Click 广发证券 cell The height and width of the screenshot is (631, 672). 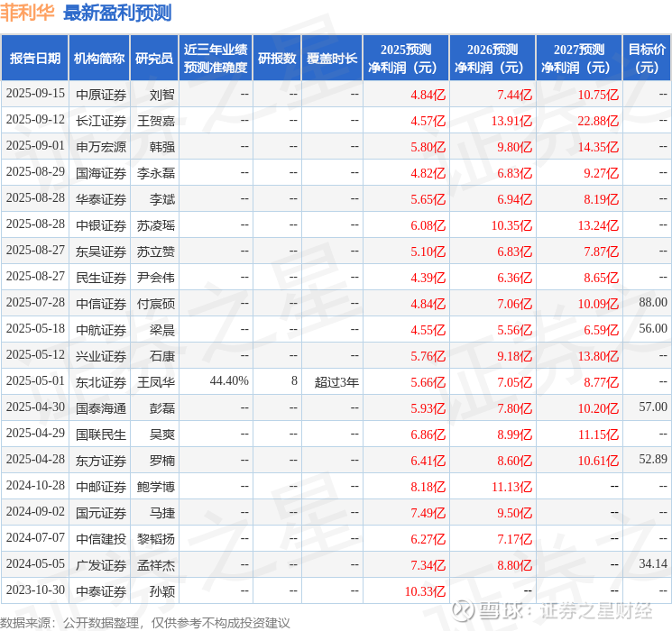pyautogui.click(x=101, y=565)
